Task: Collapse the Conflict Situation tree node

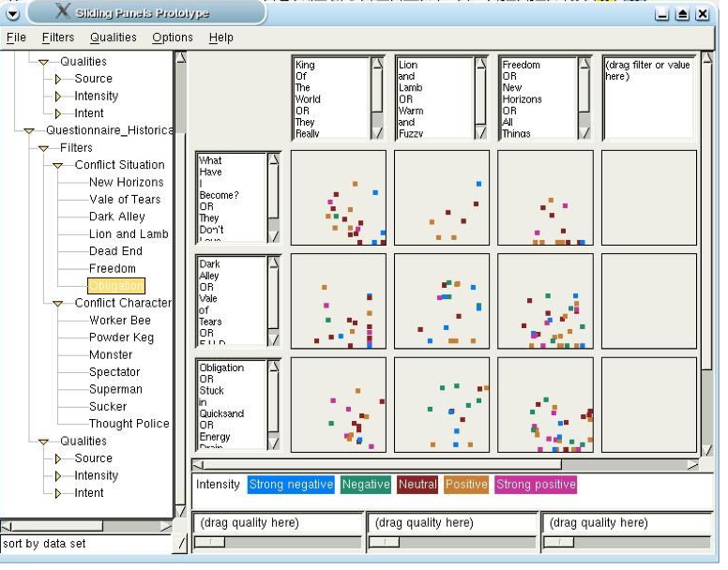Action: coord(58,165)
